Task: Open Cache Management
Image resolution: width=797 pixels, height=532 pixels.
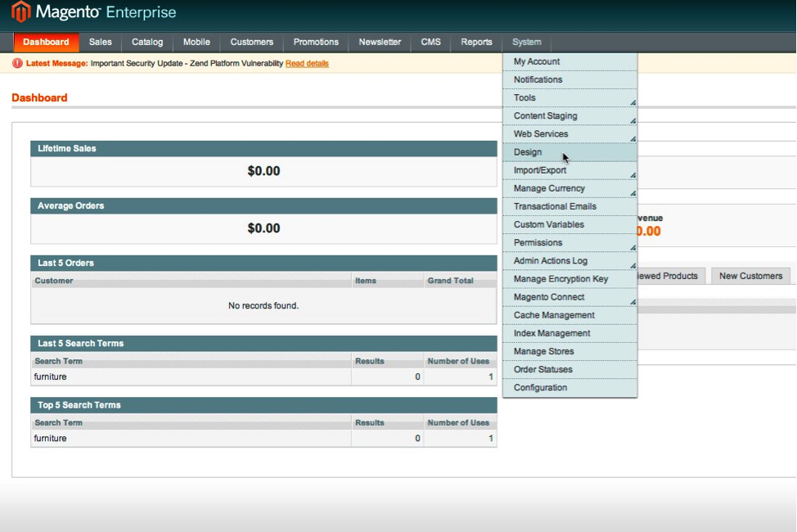Action: [x=570, y=315]
